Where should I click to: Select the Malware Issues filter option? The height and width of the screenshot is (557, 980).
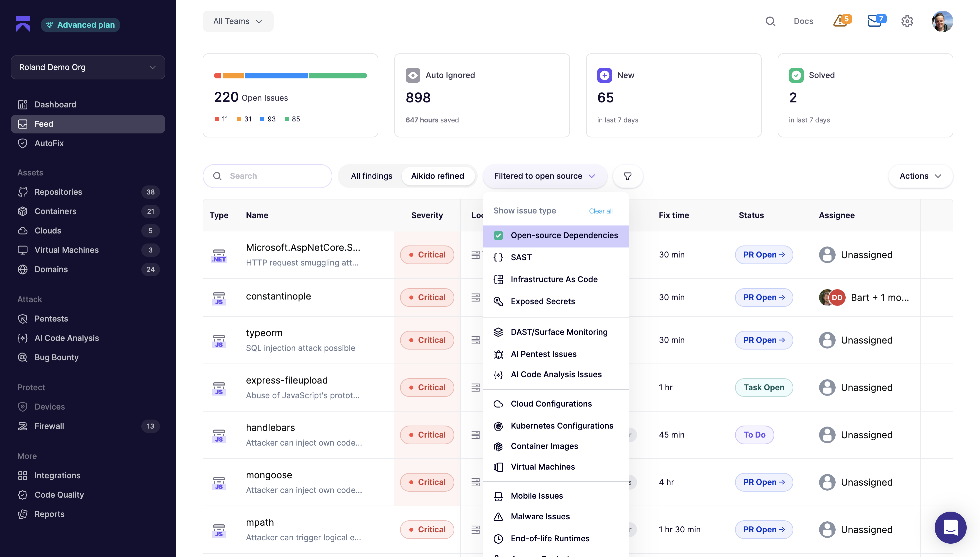coord(556,516)
